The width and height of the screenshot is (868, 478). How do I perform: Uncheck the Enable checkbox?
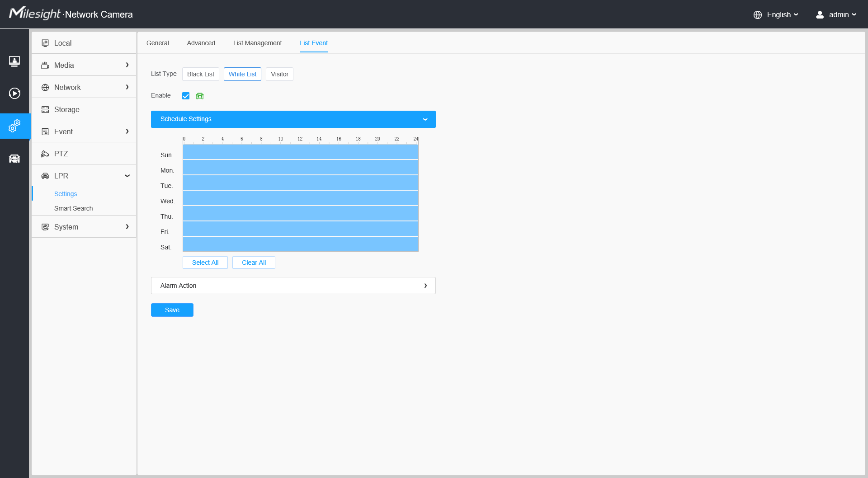pyautogui.click(x=186, y=96)
